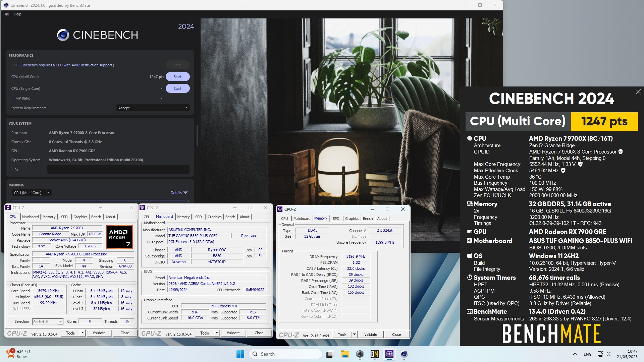The height and width of the screenshot is (362, 644).
Task: Click the taskbar Search box
Action: (x=285, y=354)
